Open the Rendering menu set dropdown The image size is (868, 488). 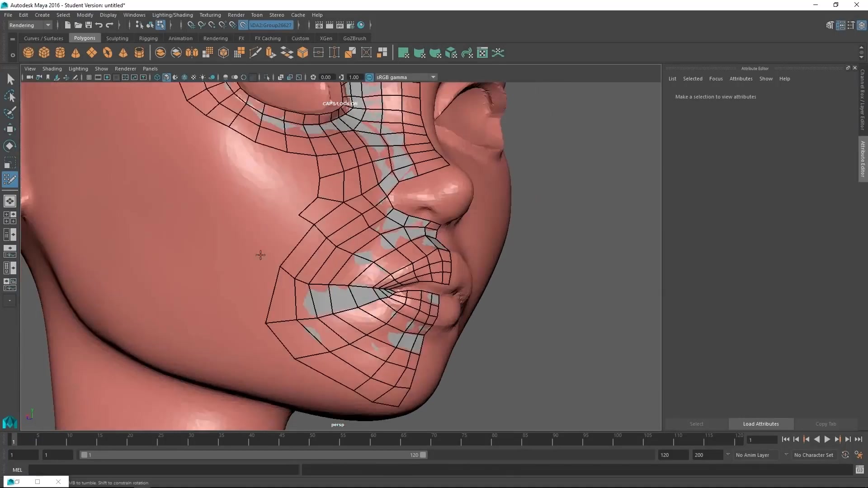[47, 25]
